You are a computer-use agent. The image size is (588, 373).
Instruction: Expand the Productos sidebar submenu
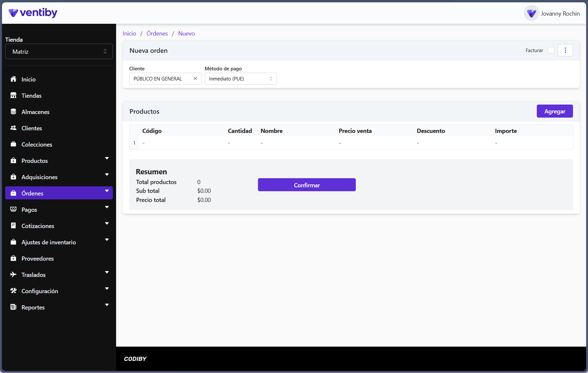[107, 158]
